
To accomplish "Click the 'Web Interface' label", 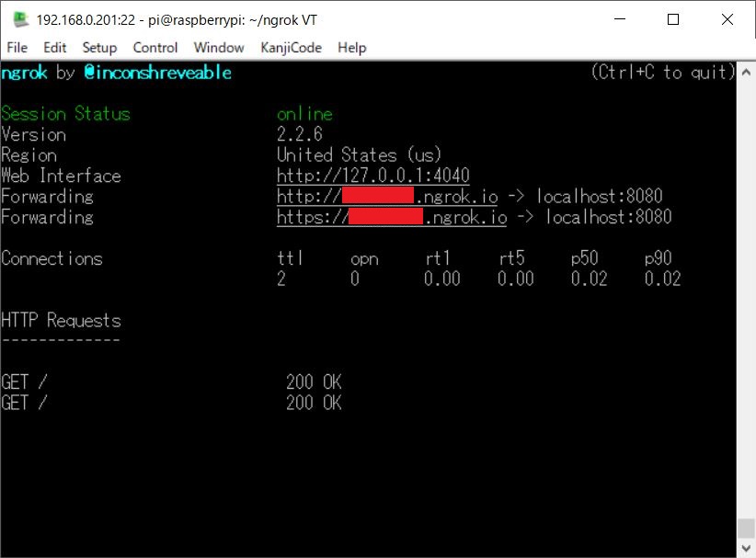I will pos(61,176).
